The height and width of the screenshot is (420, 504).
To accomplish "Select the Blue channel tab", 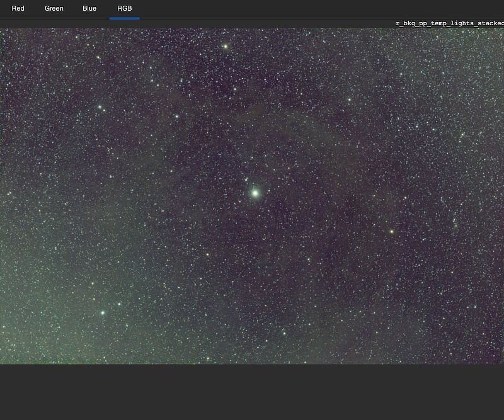I will tap(89, 9).
